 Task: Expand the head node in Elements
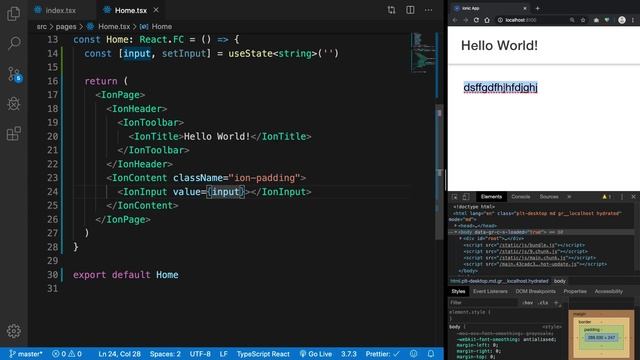(x=456, y=226)
